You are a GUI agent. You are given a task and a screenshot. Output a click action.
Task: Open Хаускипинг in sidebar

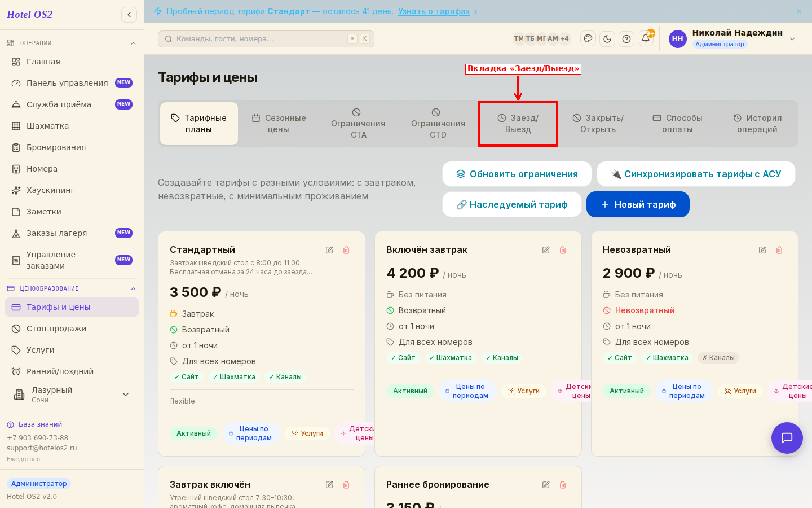72,190
